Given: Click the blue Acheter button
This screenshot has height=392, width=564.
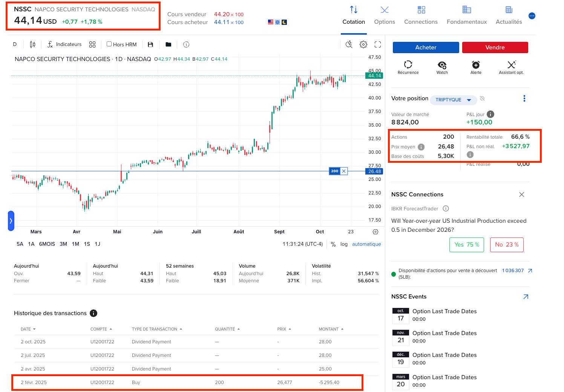Looking at the screenshot, I should click(426, 47).
